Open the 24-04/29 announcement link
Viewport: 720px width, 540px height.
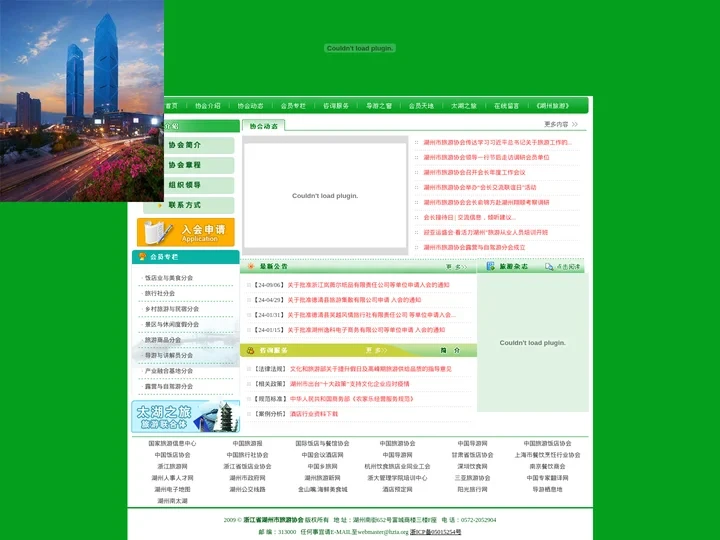pos(354,300)
